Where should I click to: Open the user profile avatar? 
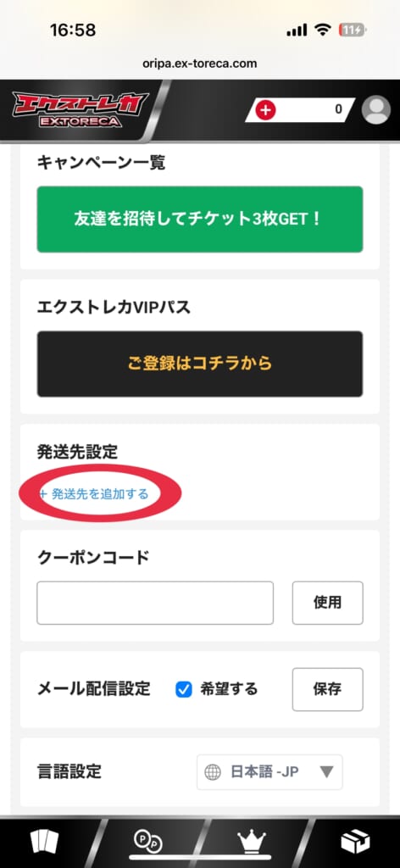click(375, 109)
